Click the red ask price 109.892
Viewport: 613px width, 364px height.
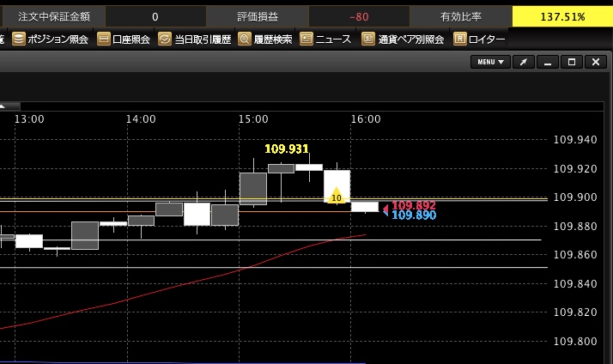pyautogui.click(x=414, y=205)
